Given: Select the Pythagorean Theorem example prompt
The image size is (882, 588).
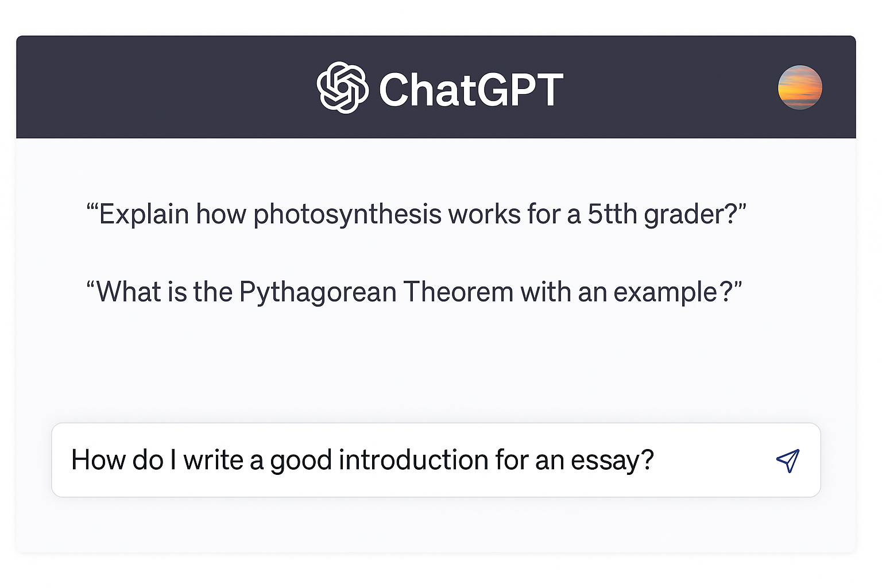Looking at the screenshot, I should [413, 292].
